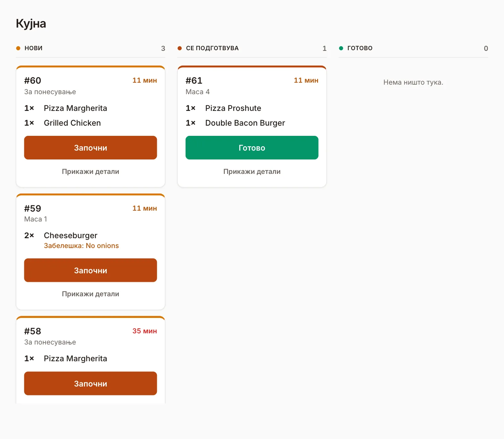Screen dimensions: 504x439
Task: Click the 11 мин timer on order #60
Action: (x=145, y=80)
